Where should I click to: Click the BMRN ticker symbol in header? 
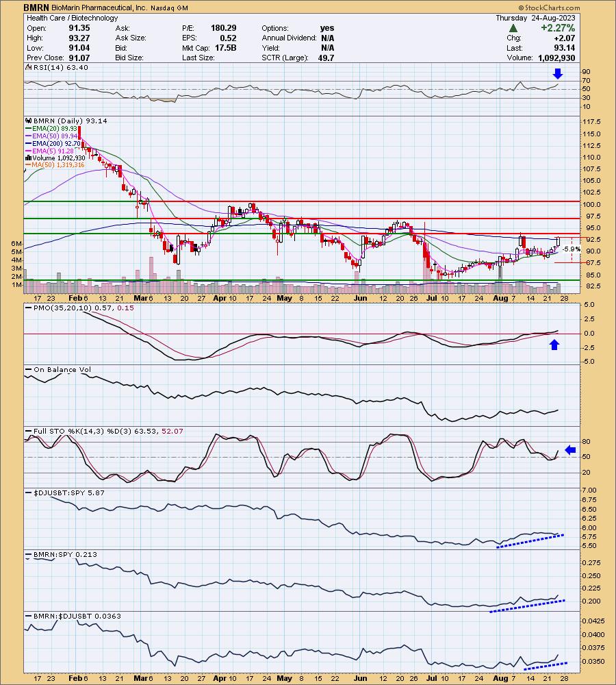36,8
